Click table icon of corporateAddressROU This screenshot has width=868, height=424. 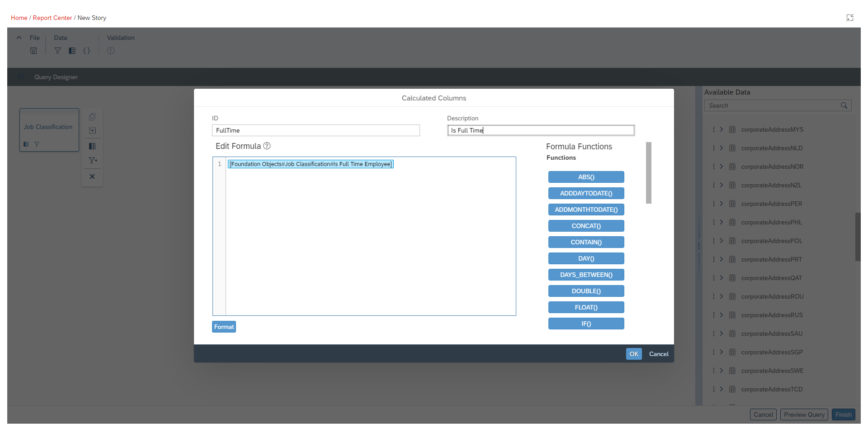(x=732, y=296)
